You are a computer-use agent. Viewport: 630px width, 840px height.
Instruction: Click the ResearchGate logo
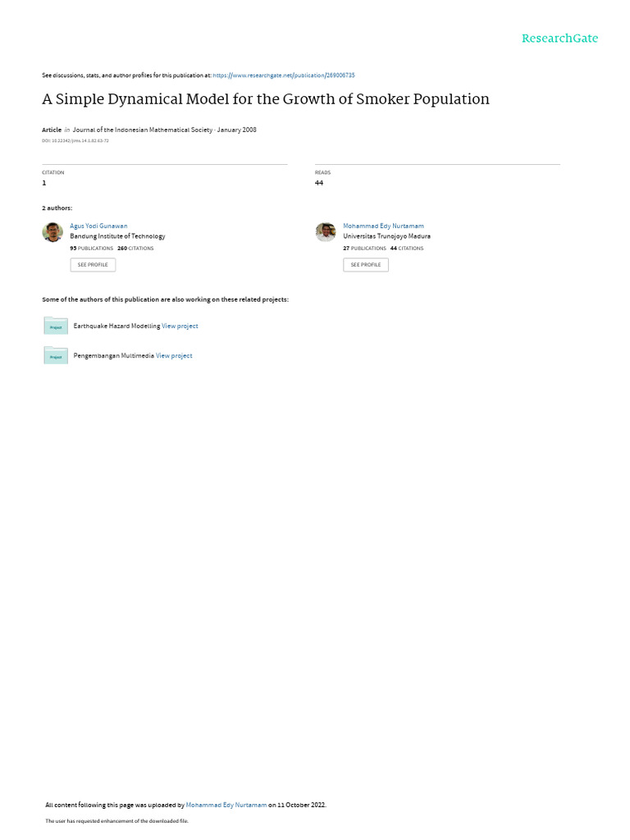[x=559, y=39]
